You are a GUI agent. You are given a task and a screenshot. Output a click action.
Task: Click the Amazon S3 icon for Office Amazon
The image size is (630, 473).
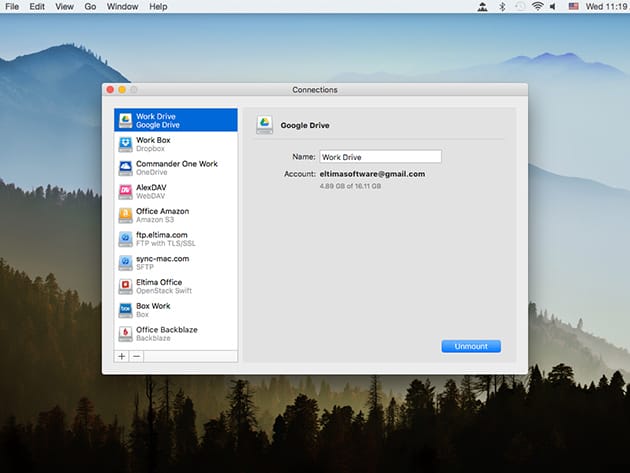125,215
